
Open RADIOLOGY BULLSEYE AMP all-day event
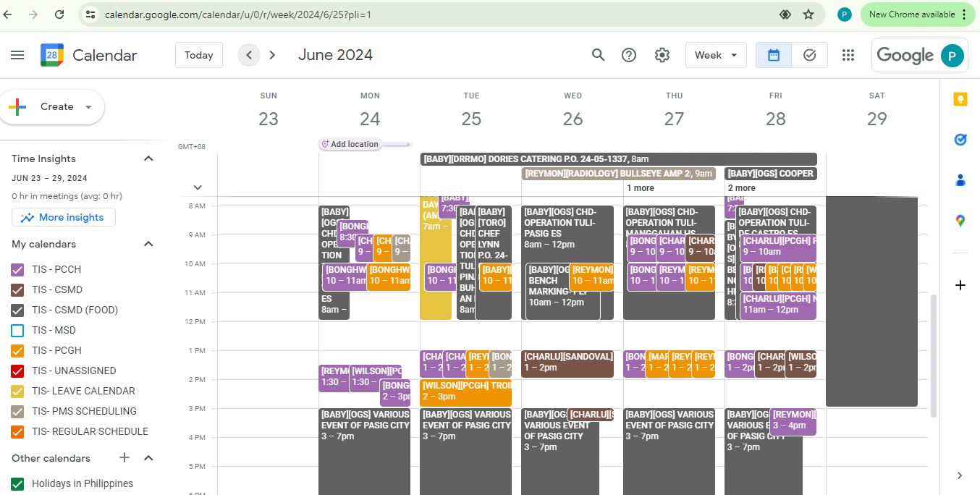pyautogui.click(x=619, y=174)
